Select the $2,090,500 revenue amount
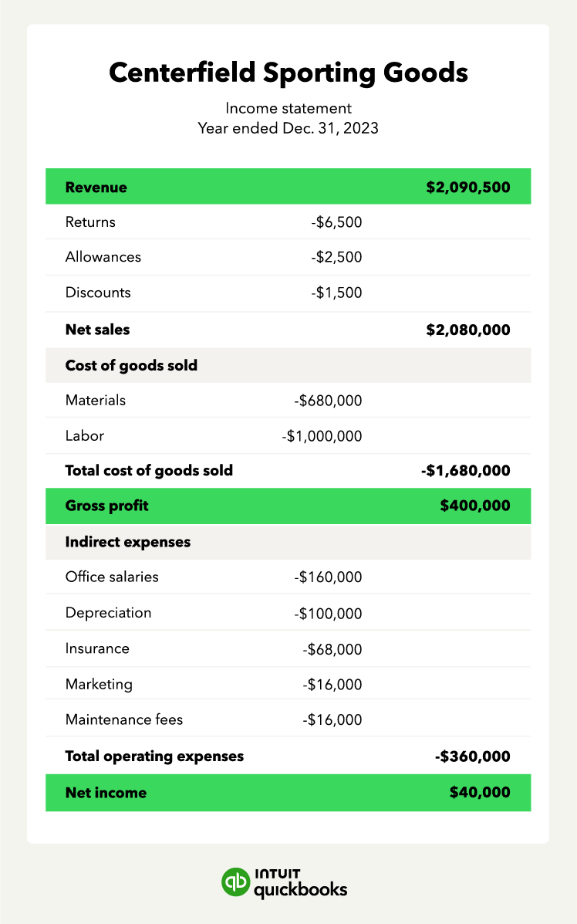The image size is (577, 924). pos(467,187)
